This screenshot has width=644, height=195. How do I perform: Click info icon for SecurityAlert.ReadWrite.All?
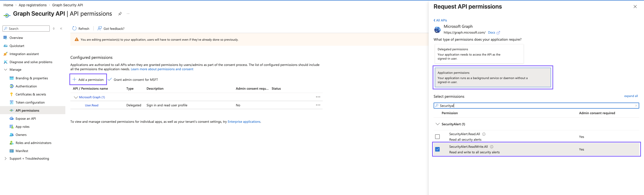(492, 147)
